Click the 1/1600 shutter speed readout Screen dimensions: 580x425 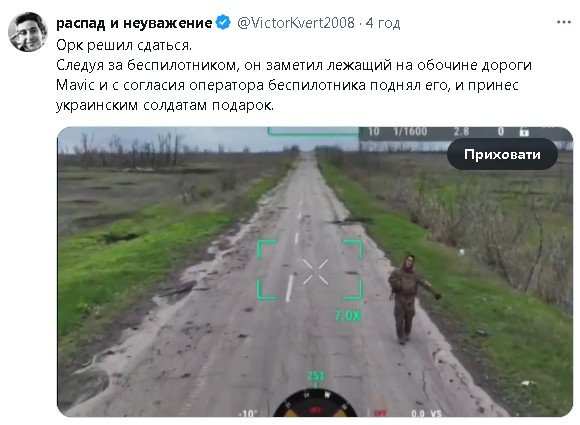coord(410,131)
